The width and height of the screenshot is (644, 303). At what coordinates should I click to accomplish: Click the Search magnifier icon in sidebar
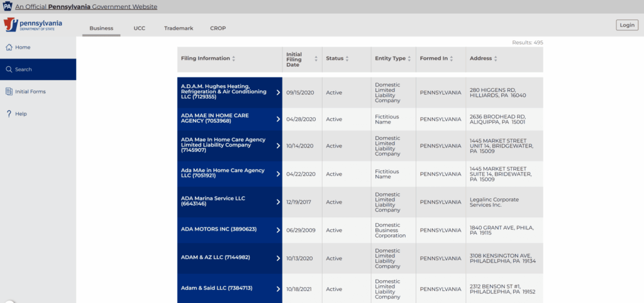point(9,69)
